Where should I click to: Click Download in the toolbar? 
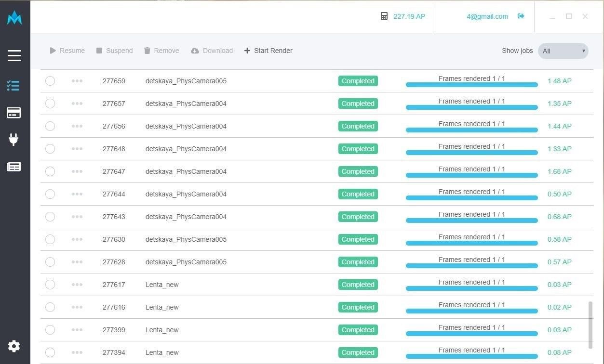coord(212,51)
